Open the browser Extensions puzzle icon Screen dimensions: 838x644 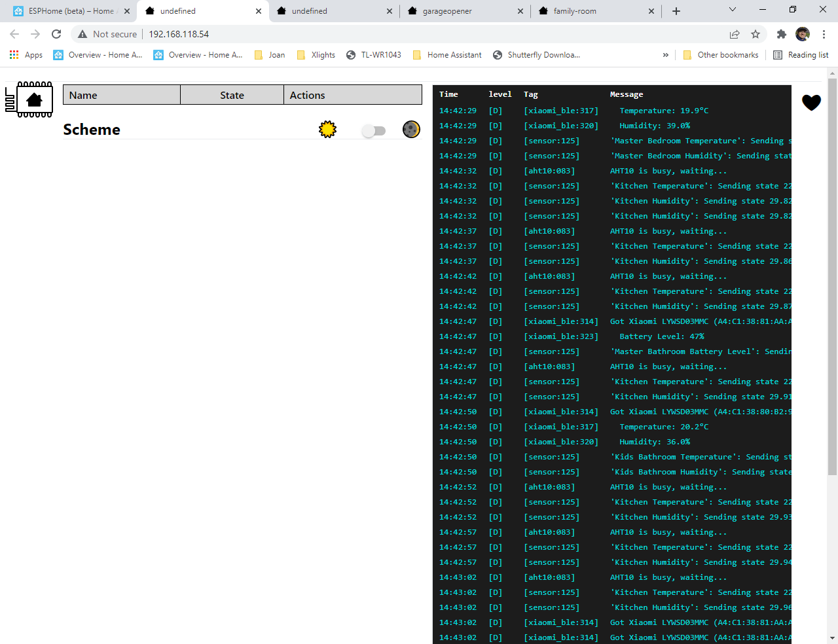[781, 34]
